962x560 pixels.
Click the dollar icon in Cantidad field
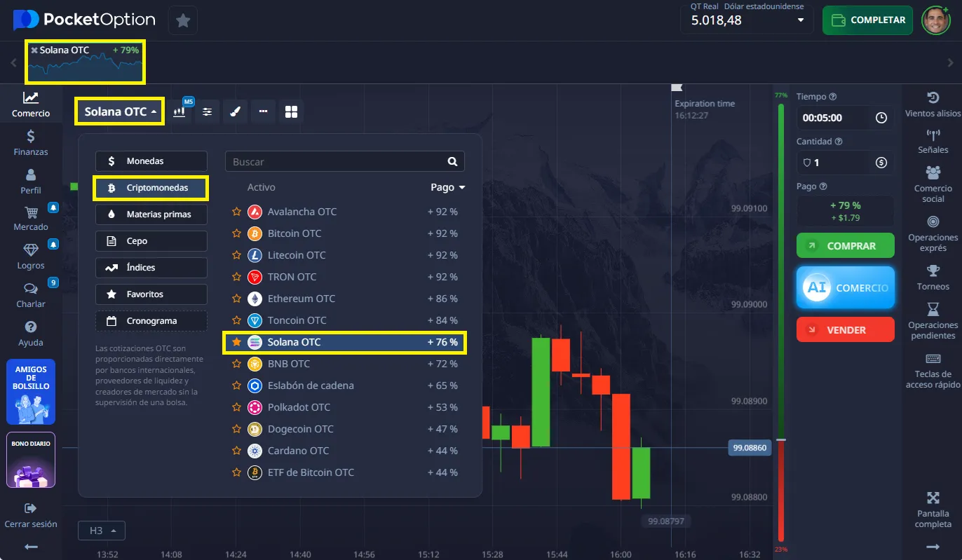tap(881, 163)
